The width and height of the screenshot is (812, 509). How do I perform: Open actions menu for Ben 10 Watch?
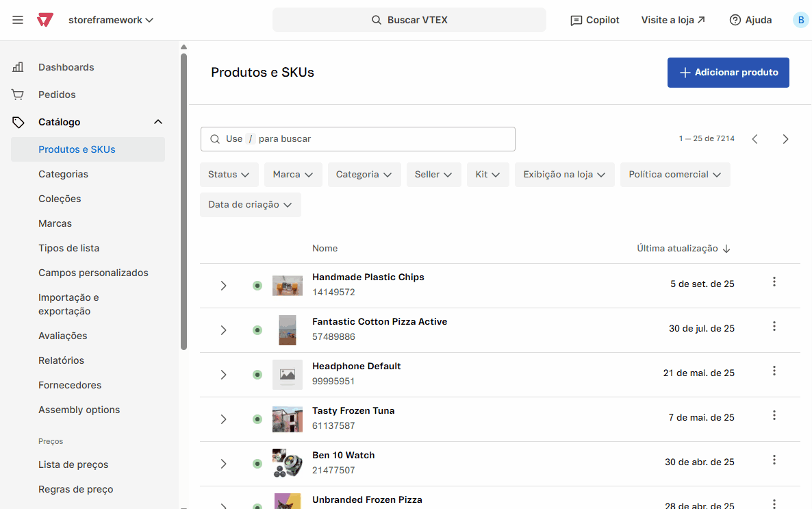tap(774, 460)
